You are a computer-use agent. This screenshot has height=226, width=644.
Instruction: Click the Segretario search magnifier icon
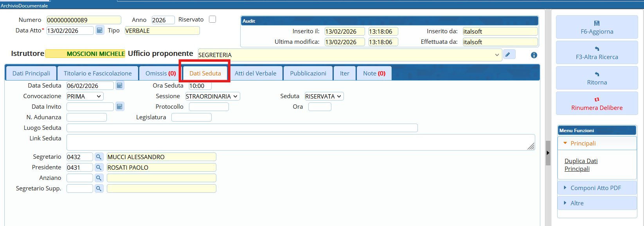point(99,157)
